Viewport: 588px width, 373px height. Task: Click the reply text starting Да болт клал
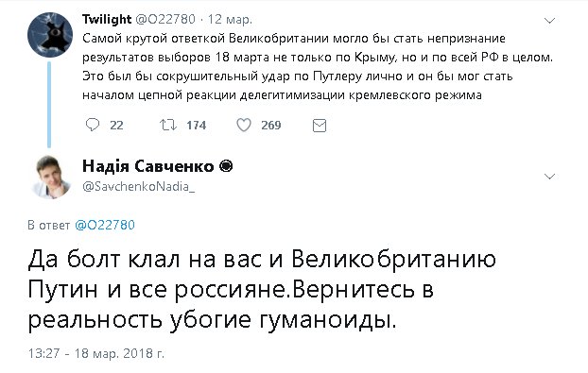(x=262, y=289)
